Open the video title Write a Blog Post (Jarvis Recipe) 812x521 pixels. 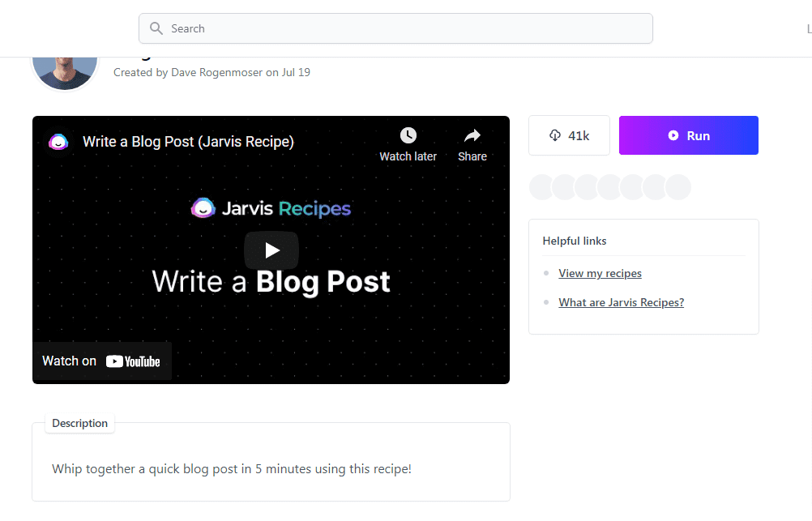pos(189,141)
